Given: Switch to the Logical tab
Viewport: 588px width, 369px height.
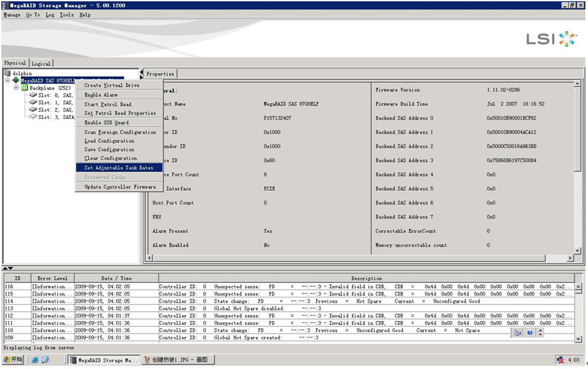Looking at the screenshot, I should (41, 64).
